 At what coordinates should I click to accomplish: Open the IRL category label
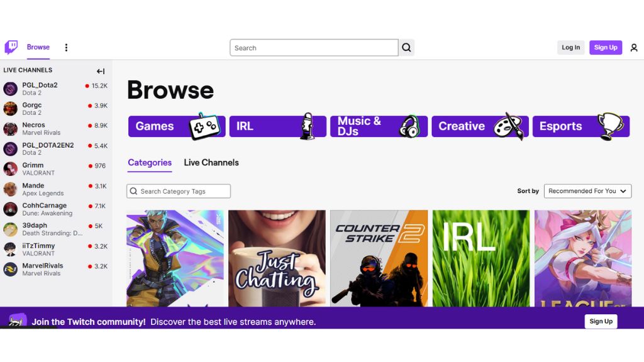pyautogui.click(x=245, y=126)
